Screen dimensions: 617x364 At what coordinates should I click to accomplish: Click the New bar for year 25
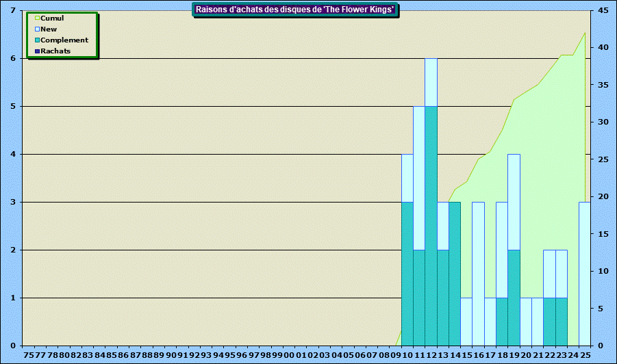(584, 274)
